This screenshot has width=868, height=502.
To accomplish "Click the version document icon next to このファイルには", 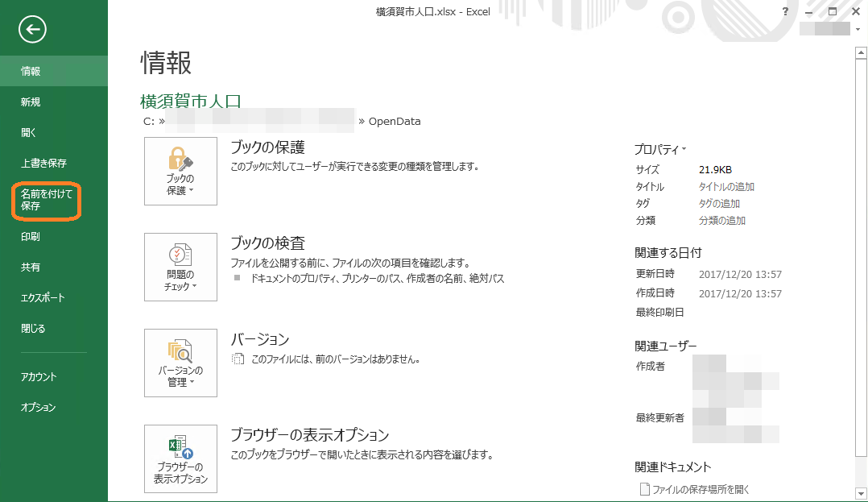I will pos(237,359).
